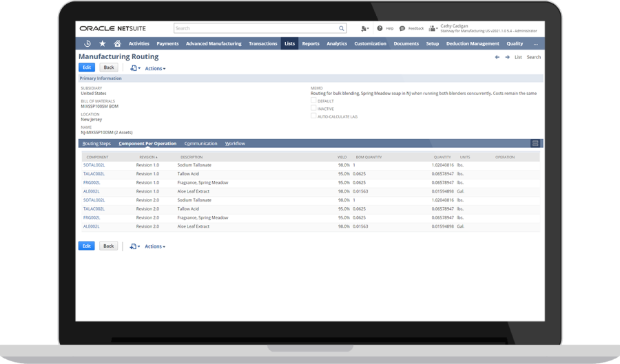The image size is (620, 364).
Task: Click the BOM Quantity column header
Action: tap(369, 157)
